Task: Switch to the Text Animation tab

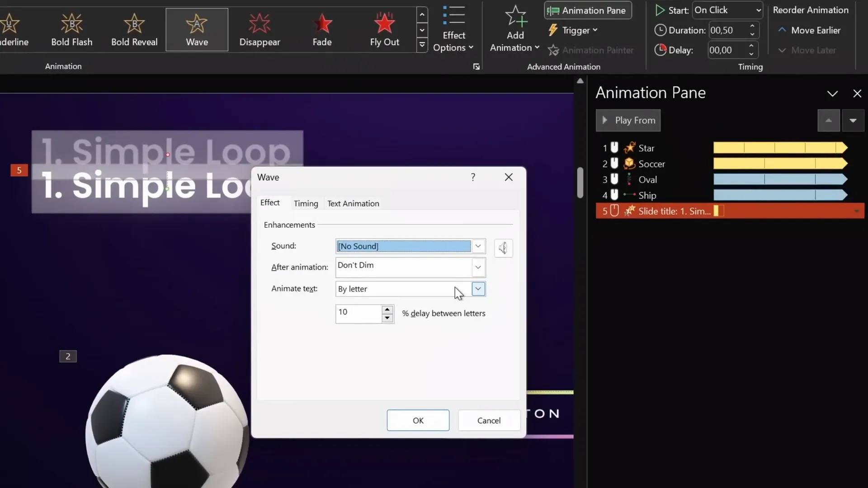Action: click(x=353, y=203)
